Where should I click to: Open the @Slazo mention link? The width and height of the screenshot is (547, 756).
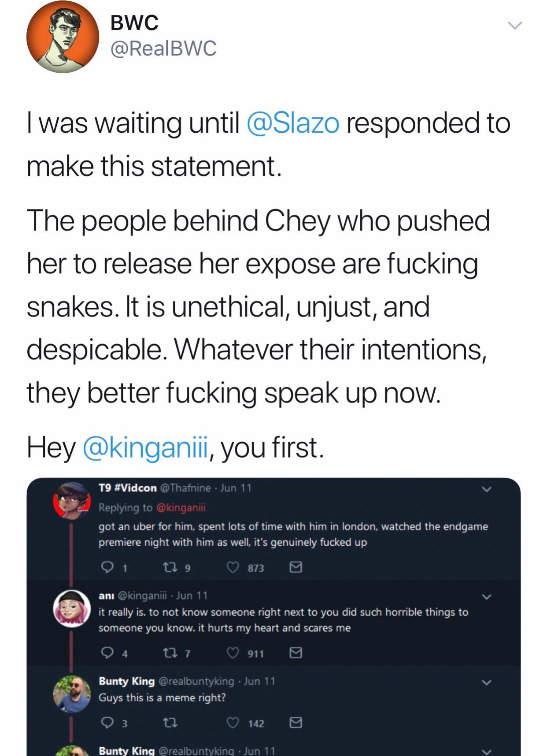tap(293, 123)
